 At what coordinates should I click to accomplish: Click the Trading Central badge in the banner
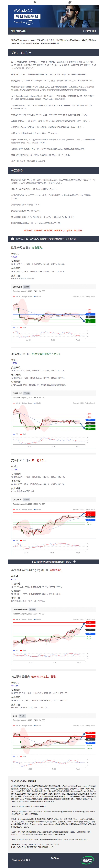click(30, 22)
